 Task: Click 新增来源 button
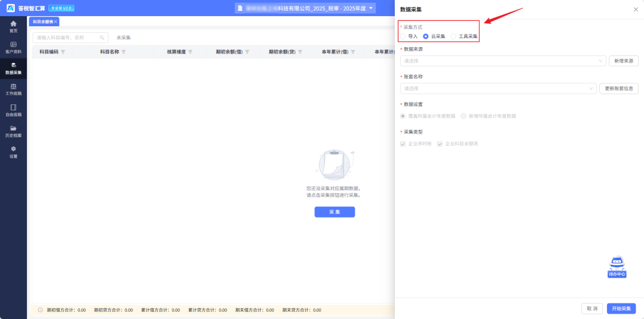624,61
